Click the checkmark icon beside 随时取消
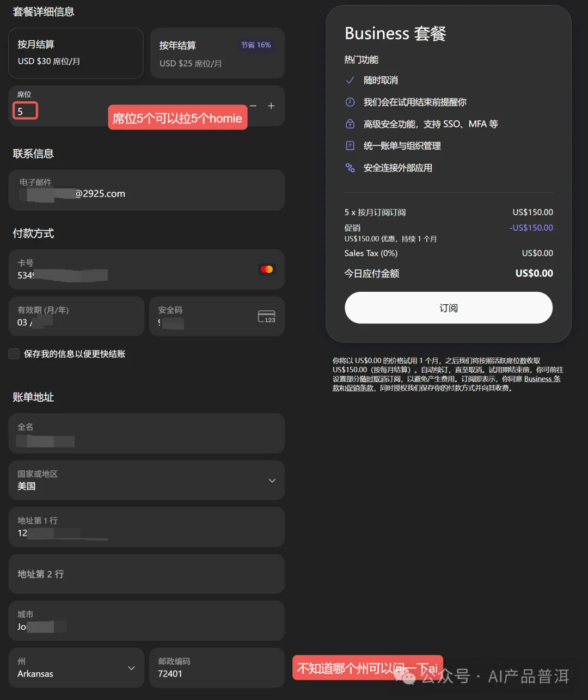588x700 pixels. pos(350,80)
